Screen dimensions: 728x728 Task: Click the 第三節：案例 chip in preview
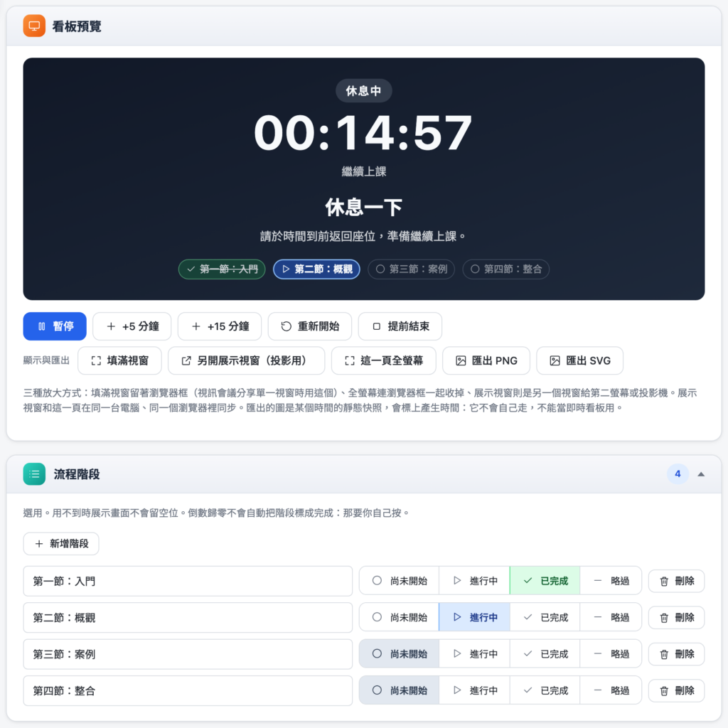(x=412, y=269)
